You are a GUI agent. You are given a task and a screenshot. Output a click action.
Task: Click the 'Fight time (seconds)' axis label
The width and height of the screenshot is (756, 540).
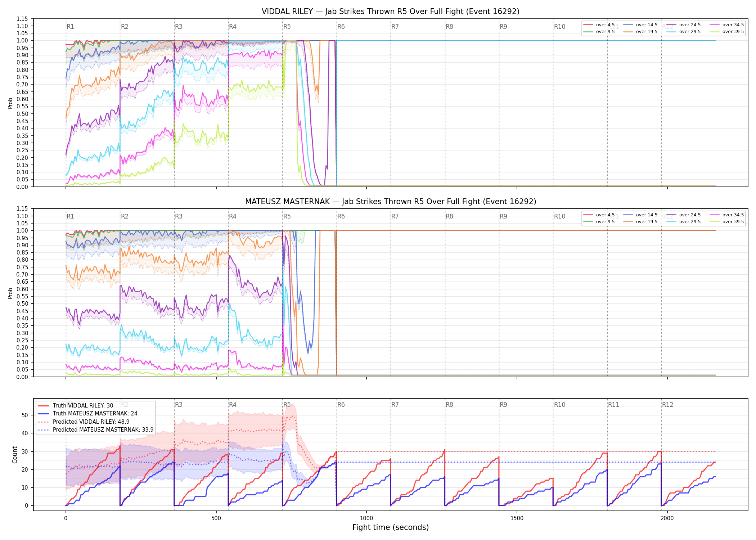click(x=391, y=527)
